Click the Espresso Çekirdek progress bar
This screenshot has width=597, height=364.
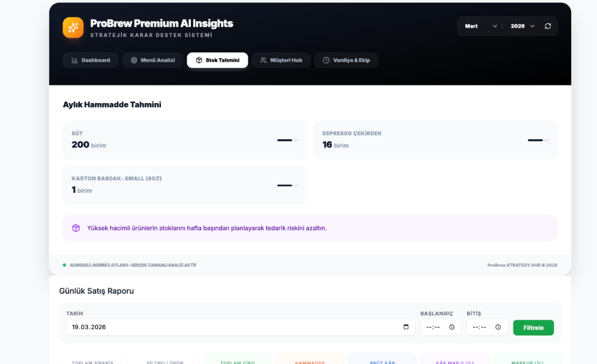click(x=538, y=140)
